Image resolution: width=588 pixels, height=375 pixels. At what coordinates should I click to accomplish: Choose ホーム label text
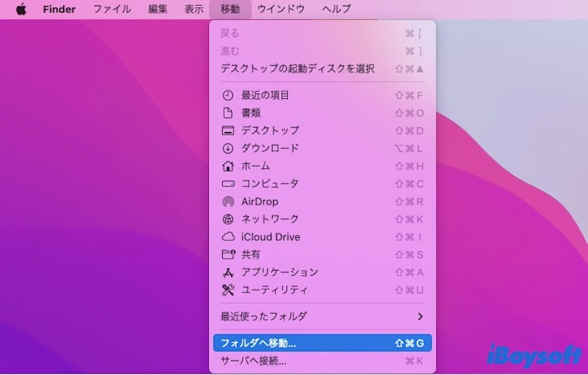[x=255, y=166]
